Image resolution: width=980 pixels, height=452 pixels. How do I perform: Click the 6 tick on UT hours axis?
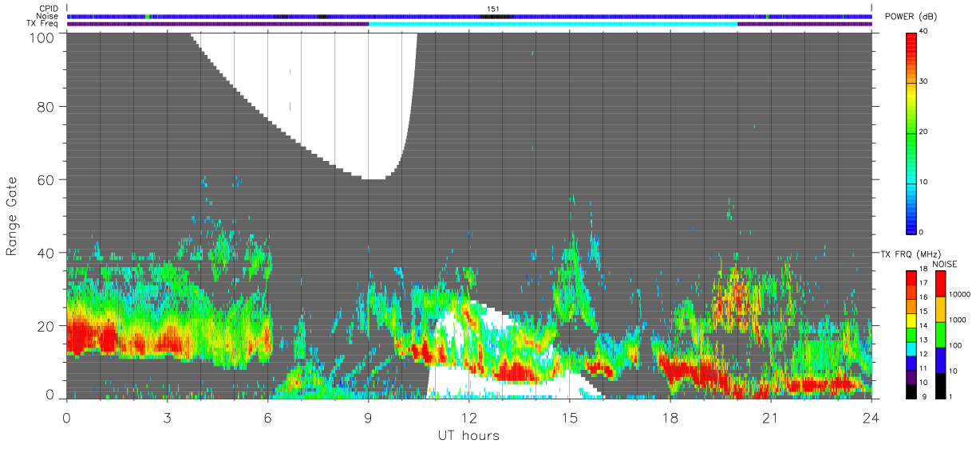(x=267, y=417)
